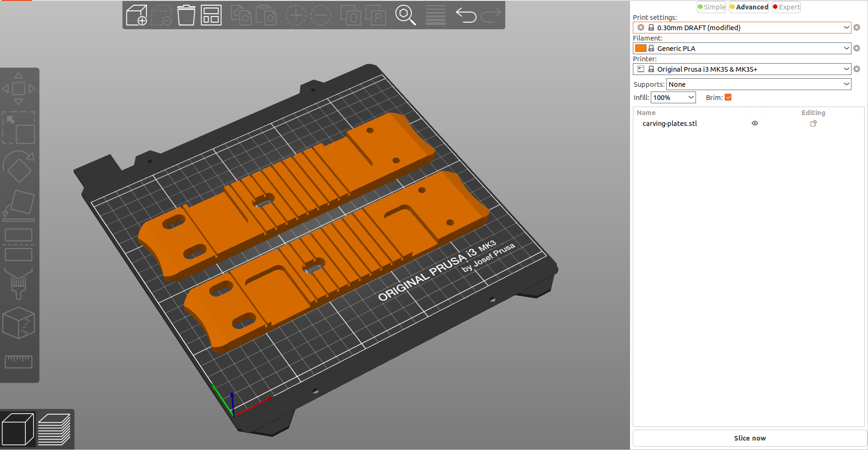Click the Add model icon
The image size is (868, 450).
click(x=137, y=15)
